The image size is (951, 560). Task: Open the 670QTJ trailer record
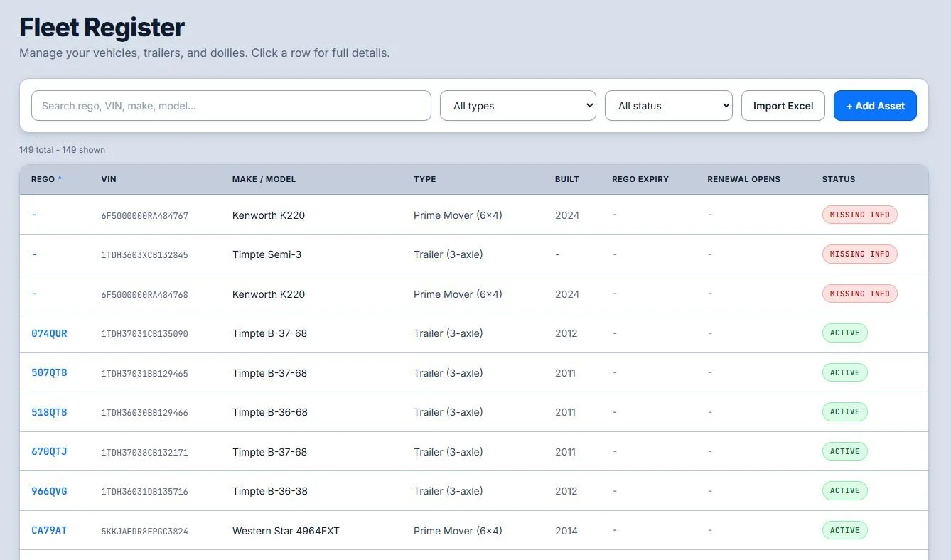click(x=49, y=451)
